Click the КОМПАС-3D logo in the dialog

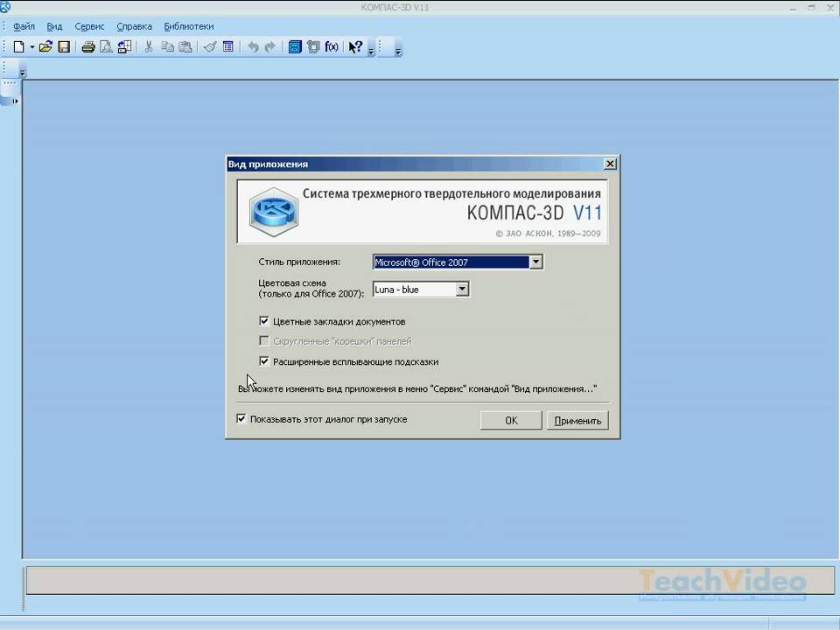click(x=274, y=212)
